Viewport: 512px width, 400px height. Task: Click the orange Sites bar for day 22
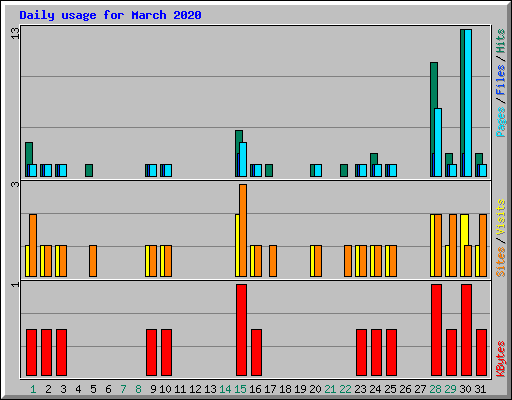click(x=348, y=261)
